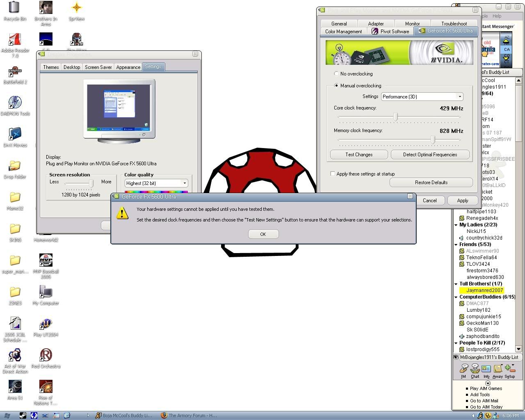This screenshot has height=420, width=525.
Task: Click the Play AIM Games link
Action: (x=486, y=388)
